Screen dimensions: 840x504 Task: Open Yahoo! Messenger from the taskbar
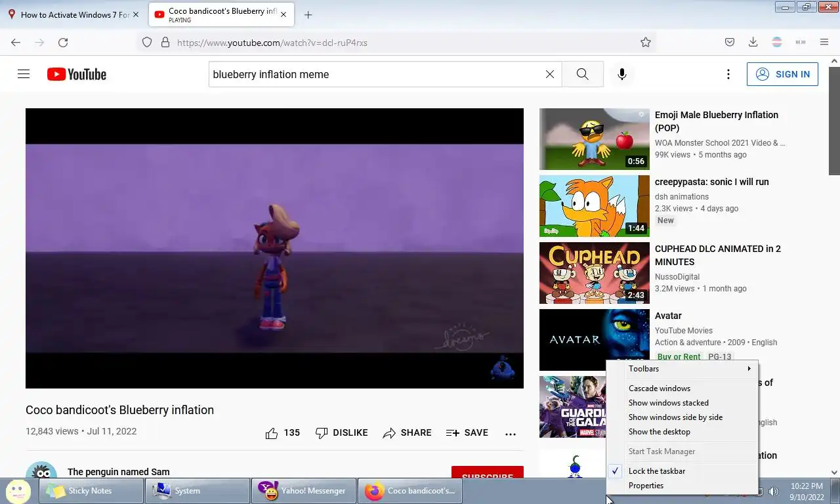tap(304, 491)
